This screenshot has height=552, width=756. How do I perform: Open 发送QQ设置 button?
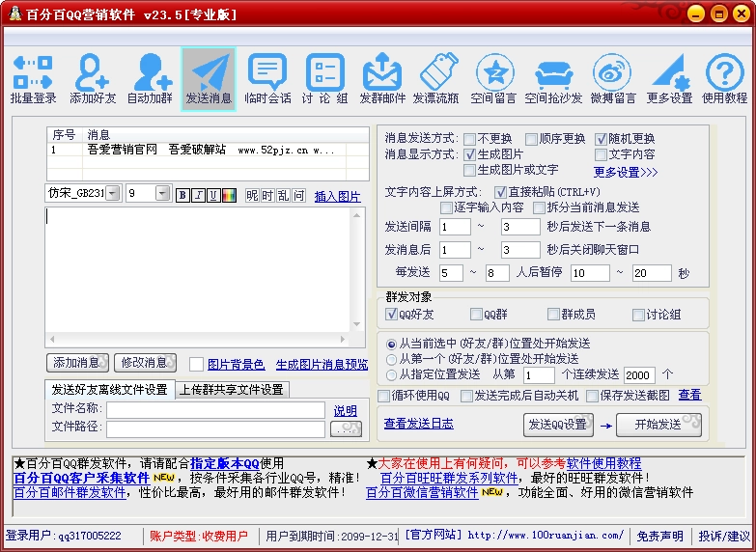click(x=558, y=425)
